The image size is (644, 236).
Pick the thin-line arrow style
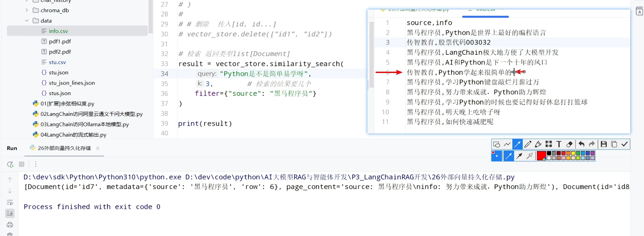pyautogui.click(x=508, y=156)
